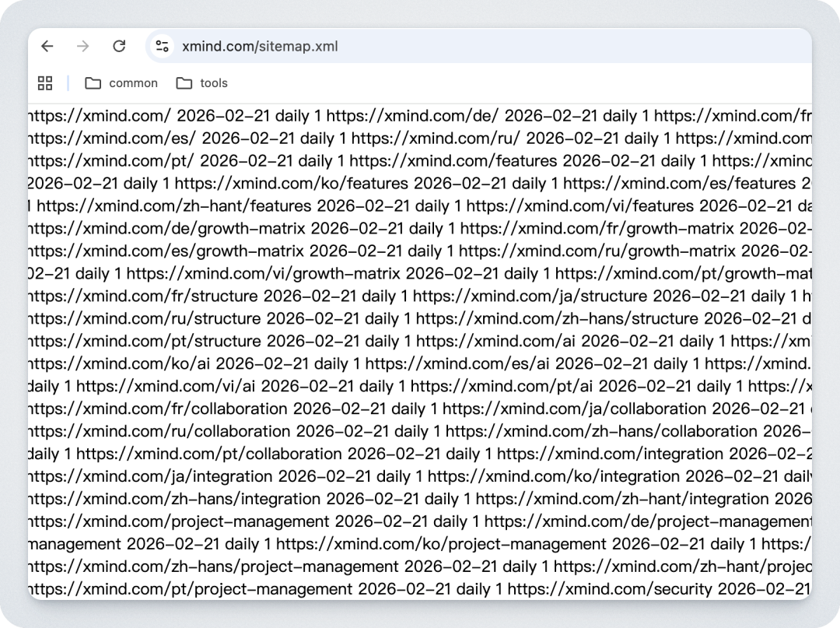Image resolution: width=840 pixels, height=628 pixels.
Task: Click the https://xmind.com/de/ text
Action: (412, 116)
